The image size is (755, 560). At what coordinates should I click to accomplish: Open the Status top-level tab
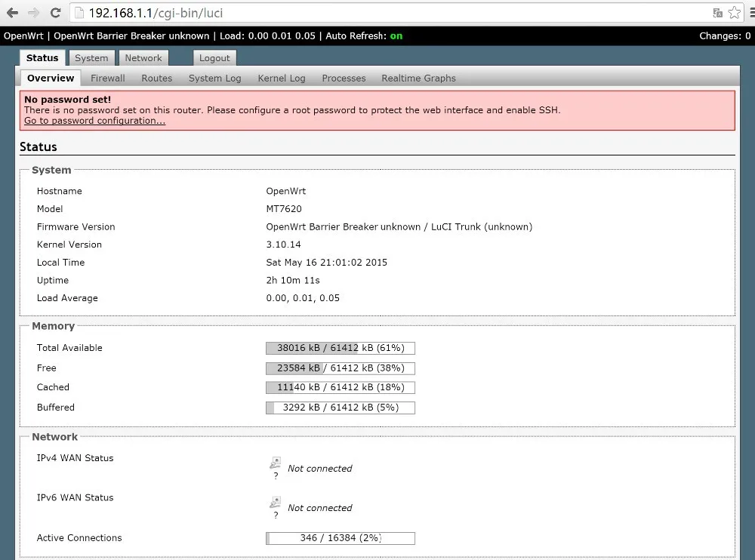tap(42, 58)
